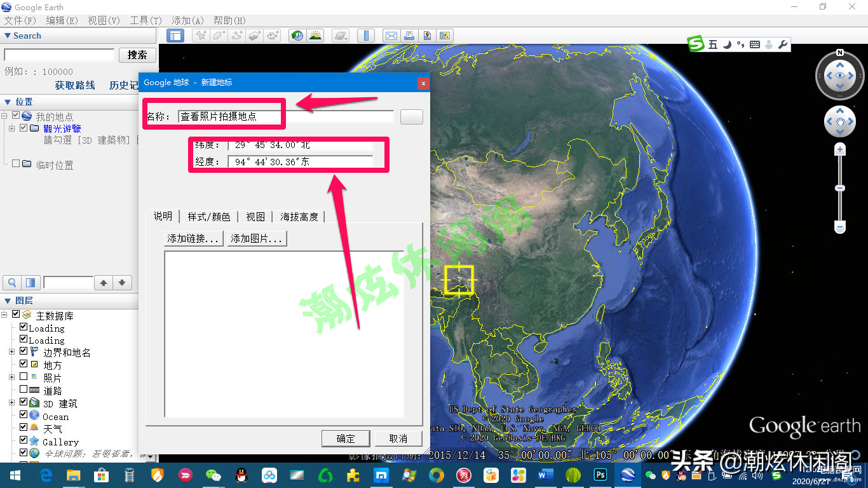
Task: Click the up arrow button in Places panel
Action: coord(104,283)
